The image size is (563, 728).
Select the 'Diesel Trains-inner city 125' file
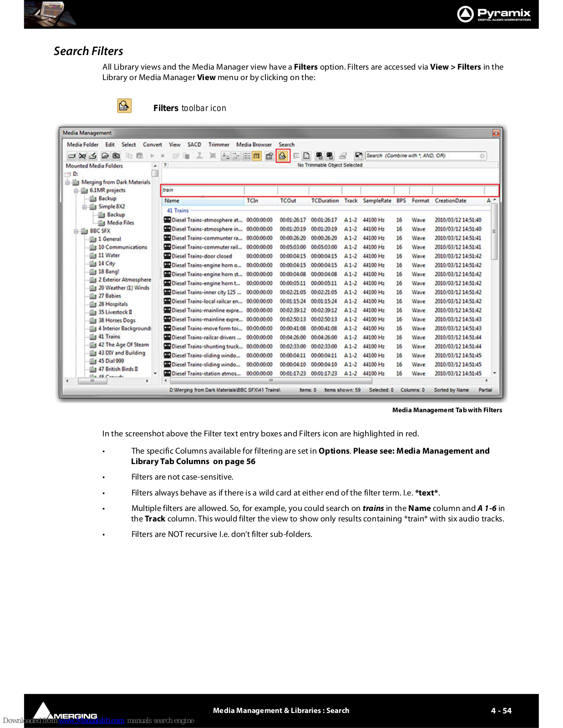(326, 292)
